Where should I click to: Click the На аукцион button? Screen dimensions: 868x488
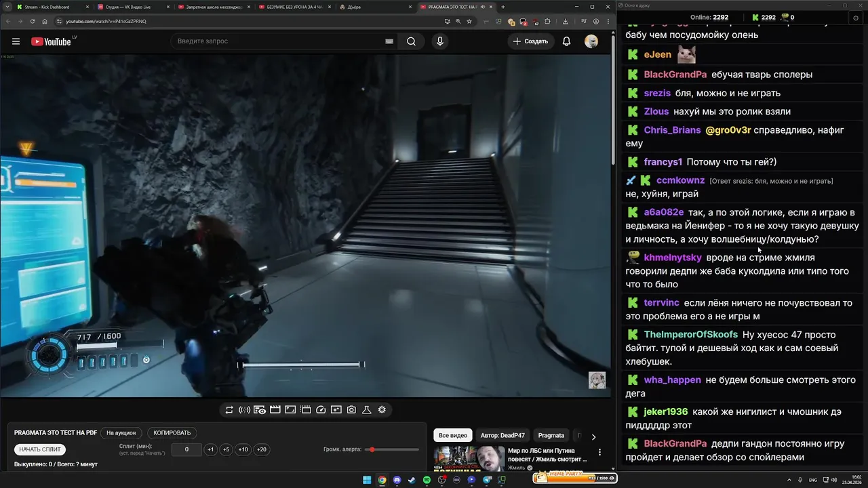(121, 433)
